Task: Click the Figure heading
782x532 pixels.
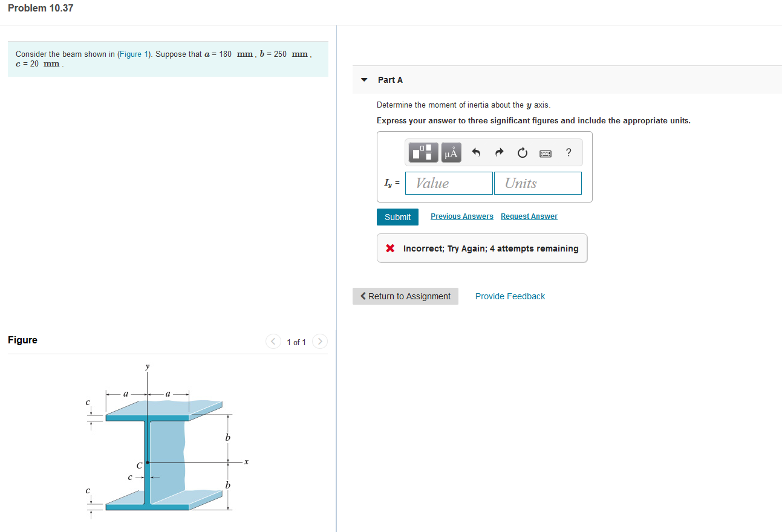Action: pos(22,340)
